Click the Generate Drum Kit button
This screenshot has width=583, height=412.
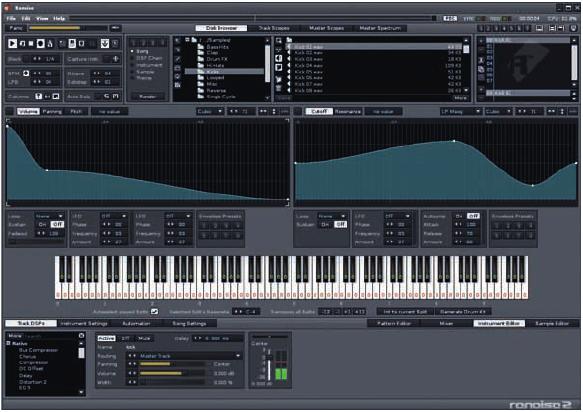463,312
